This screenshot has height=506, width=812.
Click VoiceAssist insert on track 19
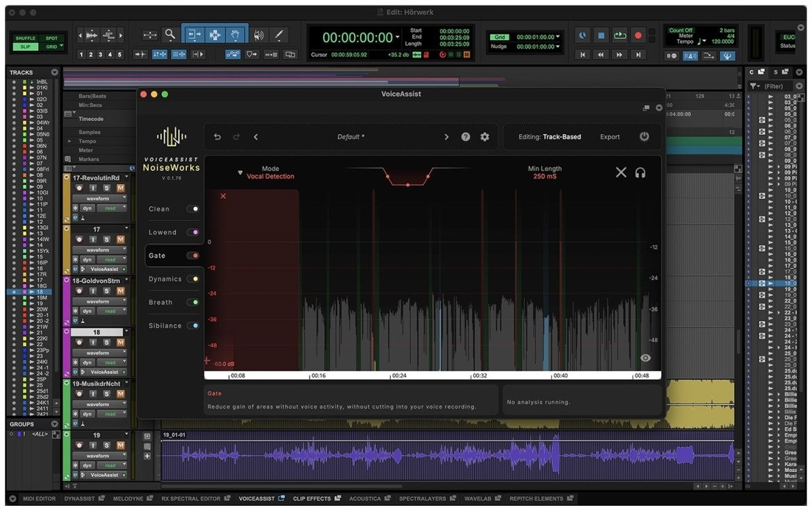[104, 475]
